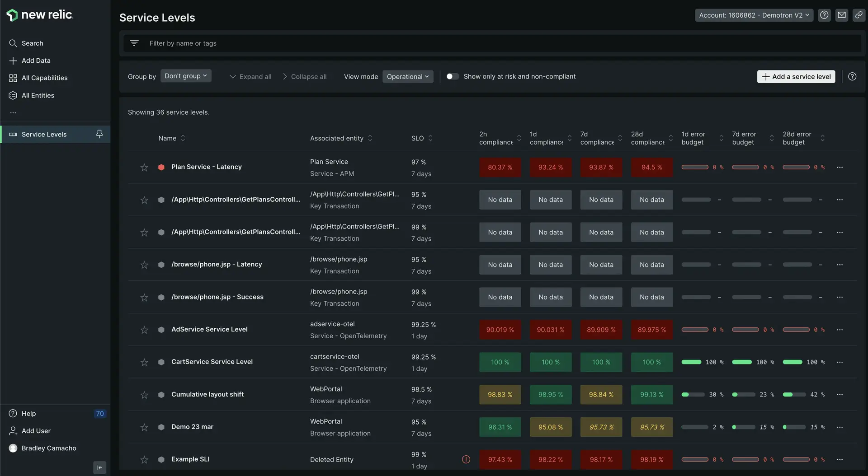Open the help question mark icon in header

[824, 15]
